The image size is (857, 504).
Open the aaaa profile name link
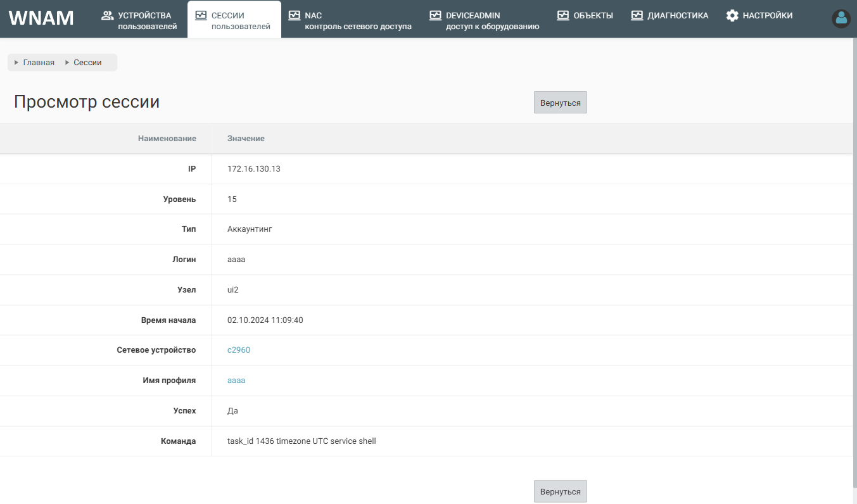236,381
